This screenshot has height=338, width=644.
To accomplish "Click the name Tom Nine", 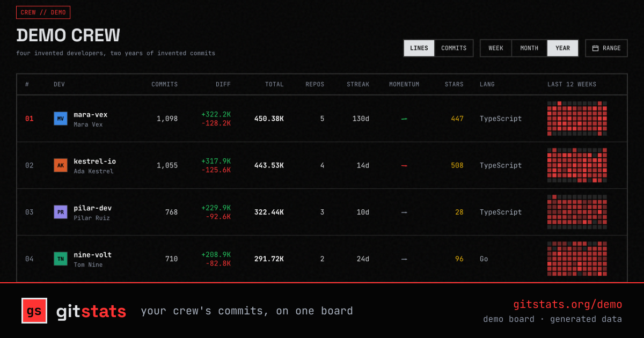I will tap(88, 264).
